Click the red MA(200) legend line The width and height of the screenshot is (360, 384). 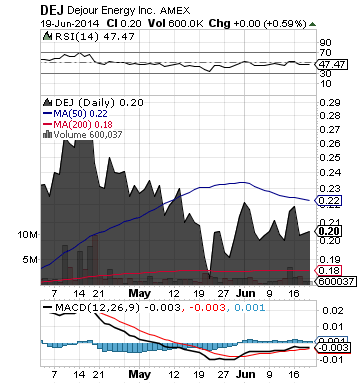click(48, 124)
